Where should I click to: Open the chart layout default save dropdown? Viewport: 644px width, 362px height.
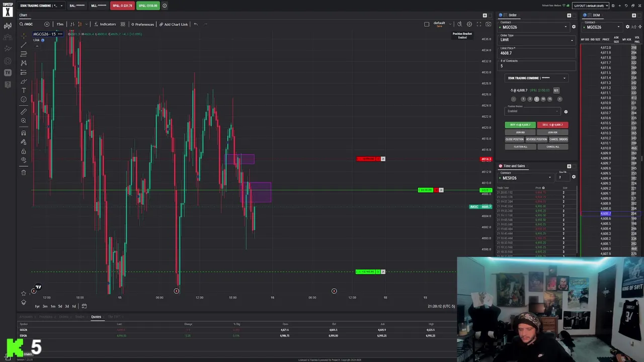click(x=442, y=24)
